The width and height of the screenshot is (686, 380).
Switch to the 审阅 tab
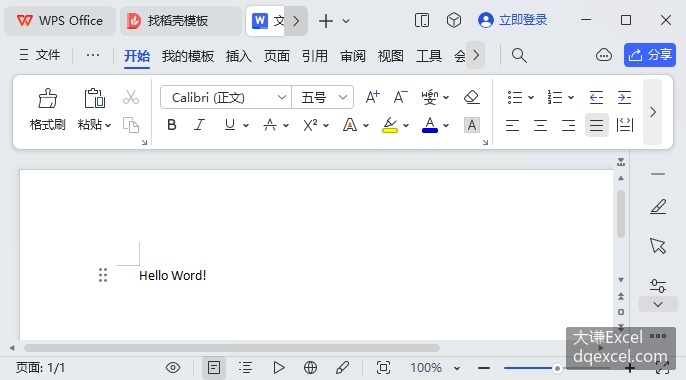tap(353, 56)
